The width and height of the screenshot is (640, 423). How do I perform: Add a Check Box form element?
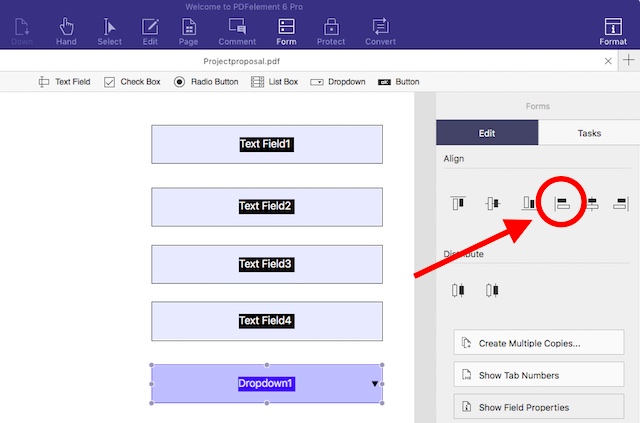pyautogui.click(x=132, y=82)
